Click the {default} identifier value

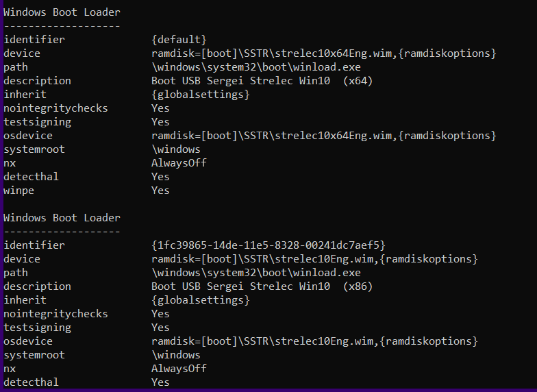[179, 40]
